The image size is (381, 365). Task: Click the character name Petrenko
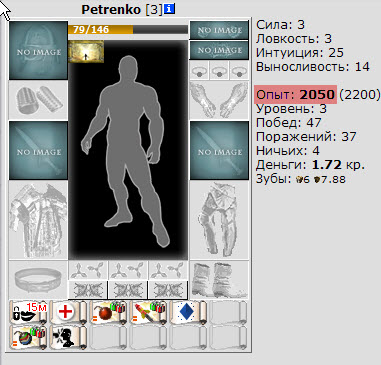click(111, 9)
